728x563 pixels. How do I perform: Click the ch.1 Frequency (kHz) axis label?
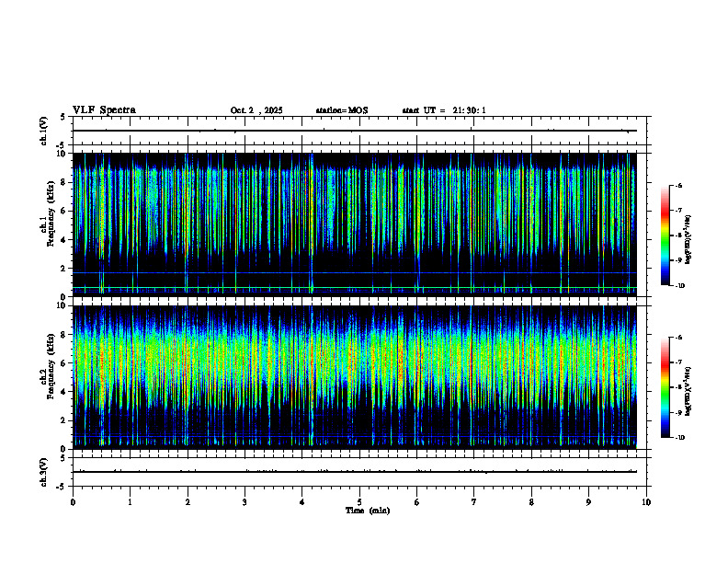(48, 214)
